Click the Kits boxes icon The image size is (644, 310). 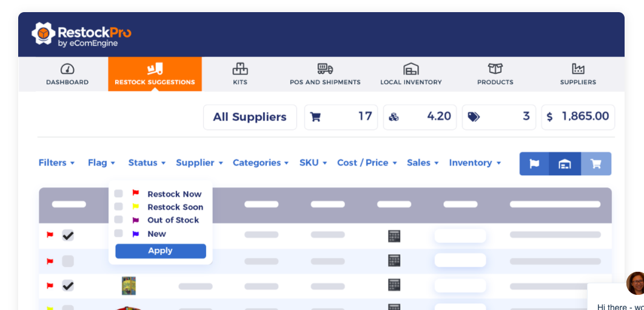coord(240,69)
